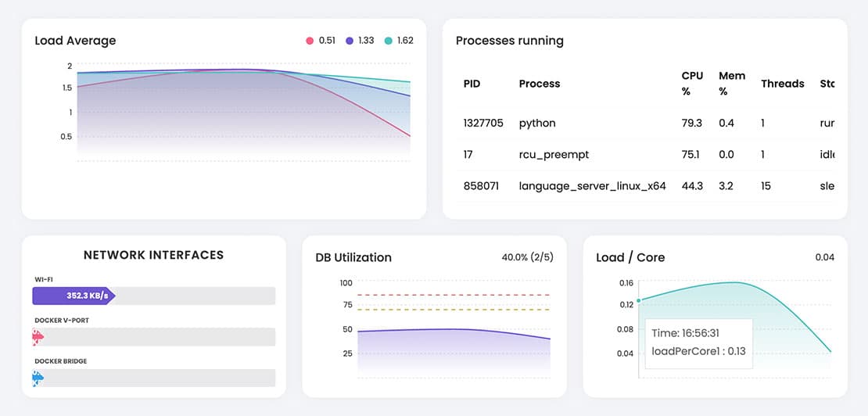Image resolution: width=868 pixels, height=416 pixels.
Task: Sort processes by PID column header
Action: coord(472,84)
